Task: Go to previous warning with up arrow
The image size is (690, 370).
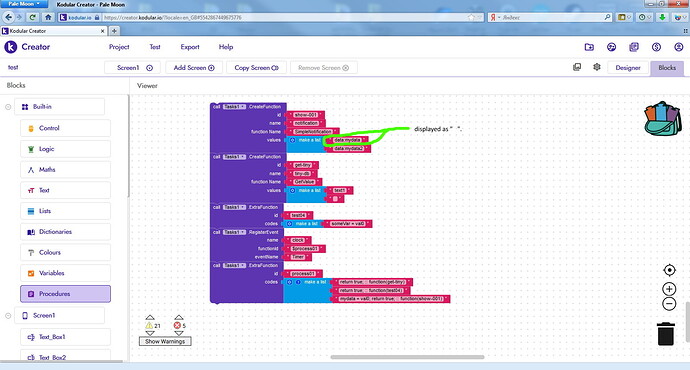Action: click(150, 317)
